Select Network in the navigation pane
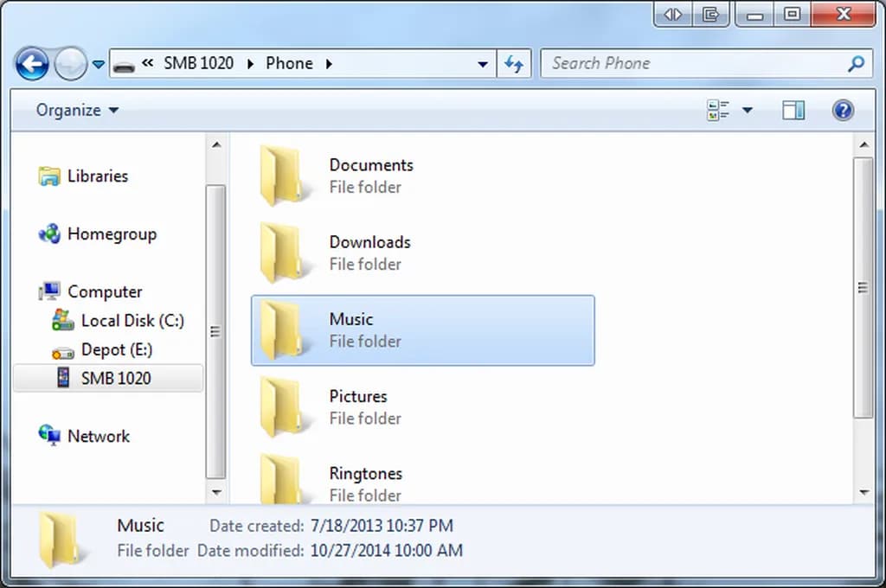The width and height of the screenshot is (886, 588). tap(98, 436)
